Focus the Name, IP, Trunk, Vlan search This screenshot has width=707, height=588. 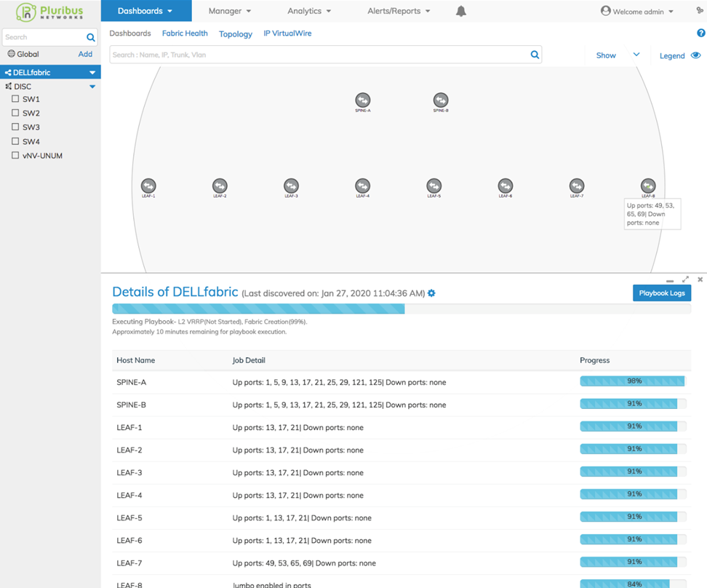click(x=320, y=55)
